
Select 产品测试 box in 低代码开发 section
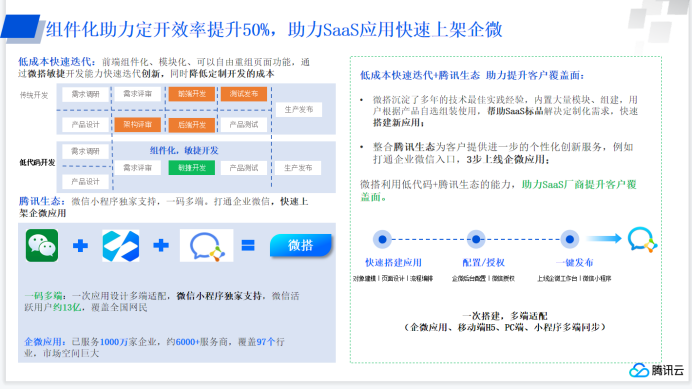(x=244, y=168)
